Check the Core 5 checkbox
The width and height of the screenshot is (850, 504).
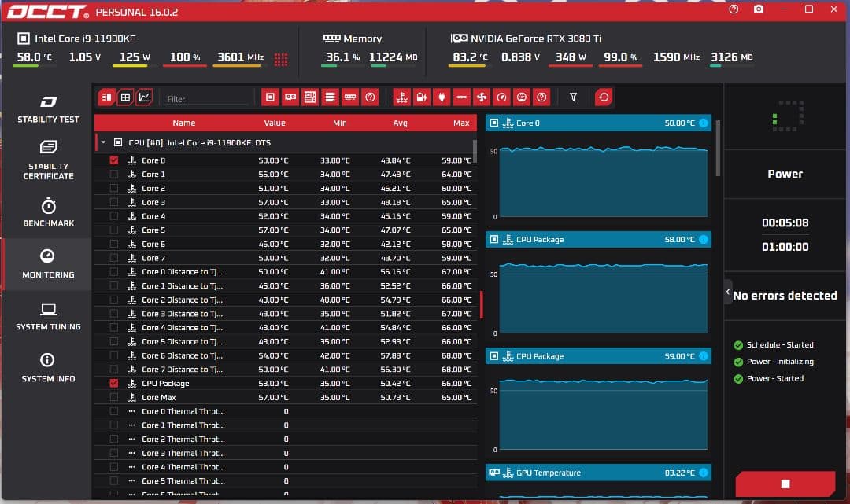point(114,230)
